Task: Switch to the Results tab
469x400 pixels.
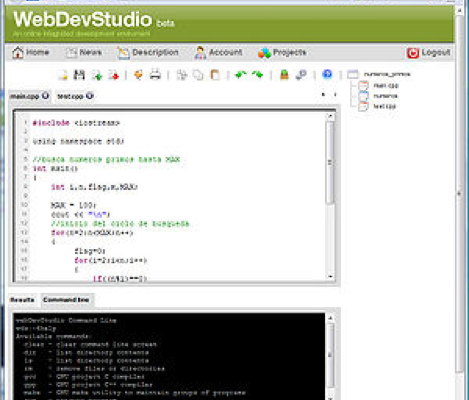Action: [x=22, y=300]
